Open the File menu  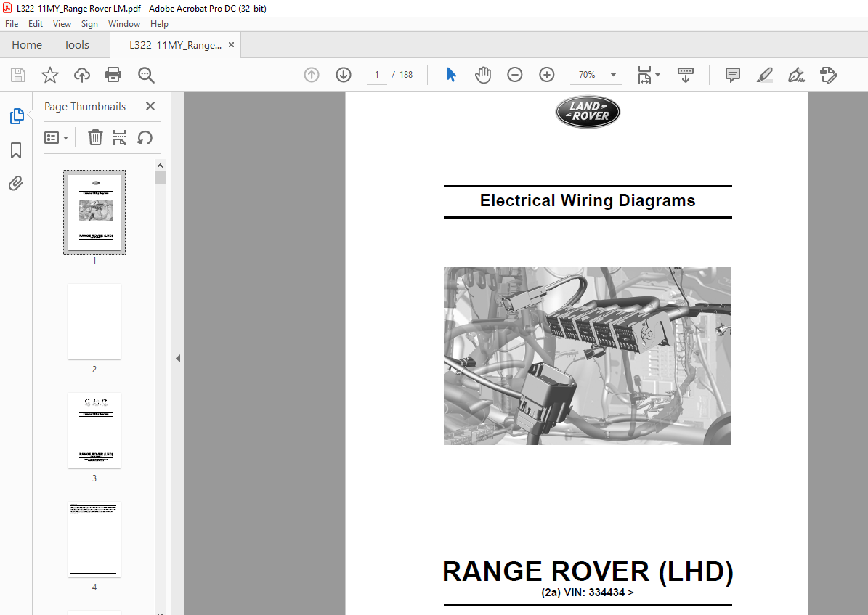(x=12, y=24)
